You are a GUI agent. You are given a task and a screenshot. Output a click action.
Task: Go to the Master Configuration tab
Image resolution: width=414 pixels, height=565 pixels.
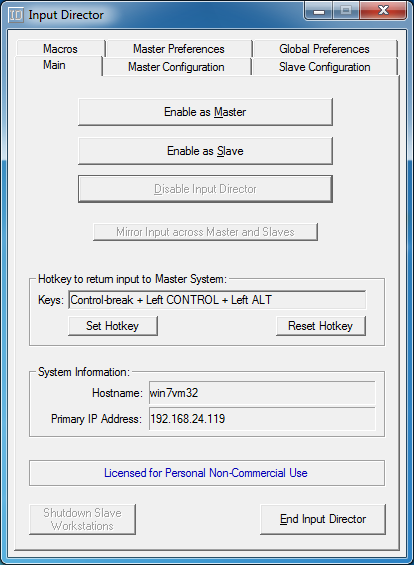pyautogui.click(x=176, y=67)
